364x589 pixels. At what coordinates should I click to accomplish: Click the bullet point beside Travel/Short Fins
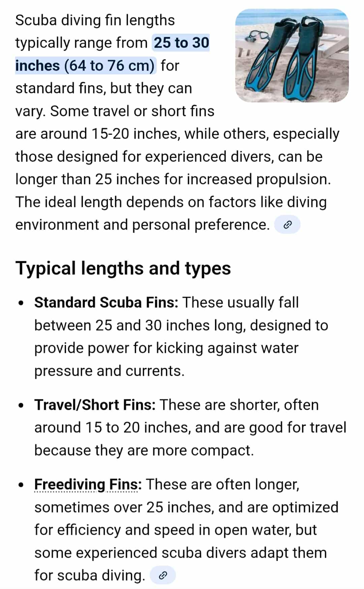coord(21,405)
